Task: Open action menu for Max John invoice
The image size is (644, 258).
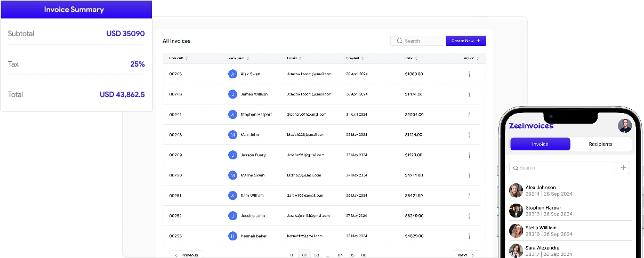Action: click(x=469, y=135)
